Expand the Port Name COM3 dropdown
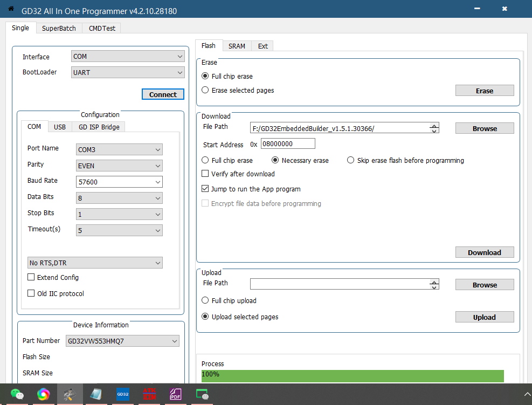532x405 pixels. [119, 149]
